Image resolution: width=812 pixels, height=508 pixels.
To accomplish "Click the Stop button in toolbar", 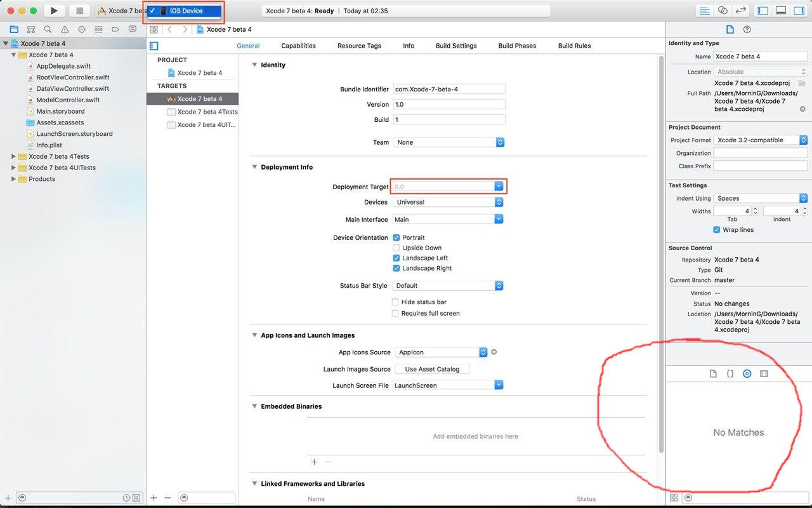I will [x=79, y=11].
